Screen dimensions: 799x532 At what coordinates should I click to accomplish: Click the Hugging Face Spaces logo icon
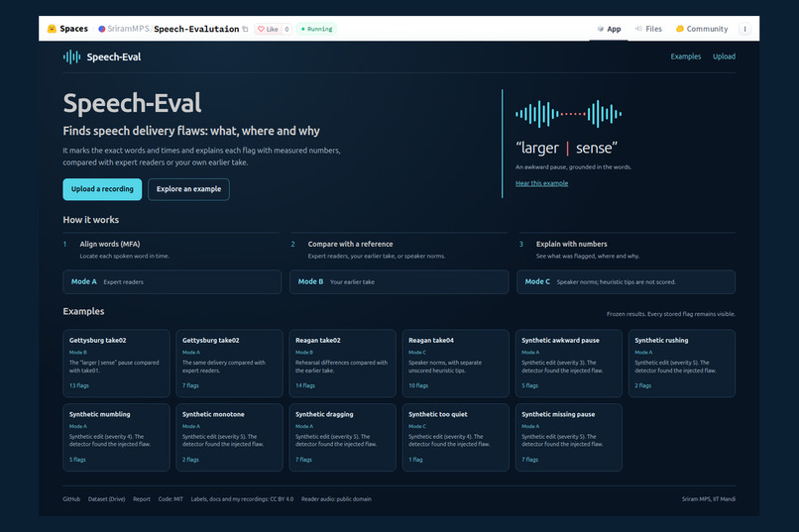coord(52,29)
